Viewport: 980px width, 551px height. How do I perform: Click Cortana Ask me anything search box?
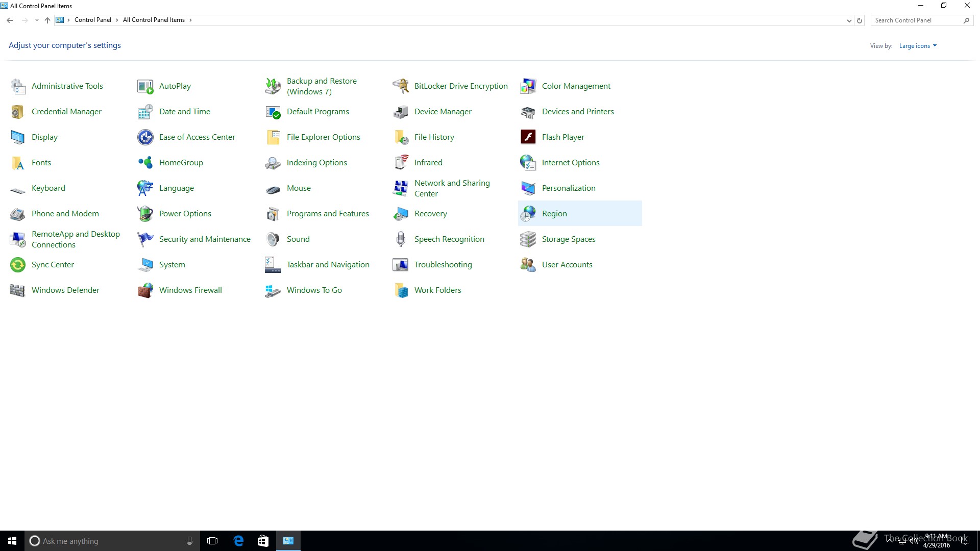[x=111, y=541]
